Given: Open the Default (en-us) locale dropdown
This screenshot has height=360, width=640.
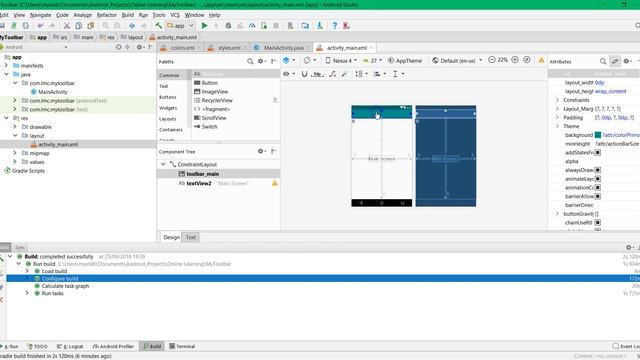Looking at the screenshot, I should tap(457, 60).
